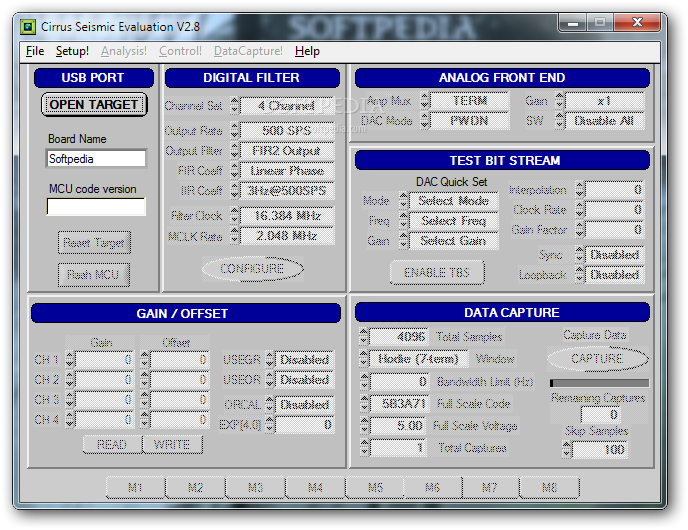Select the FIR2 Output value box
The height and width of the screenshot is (530, 688).
287,150
